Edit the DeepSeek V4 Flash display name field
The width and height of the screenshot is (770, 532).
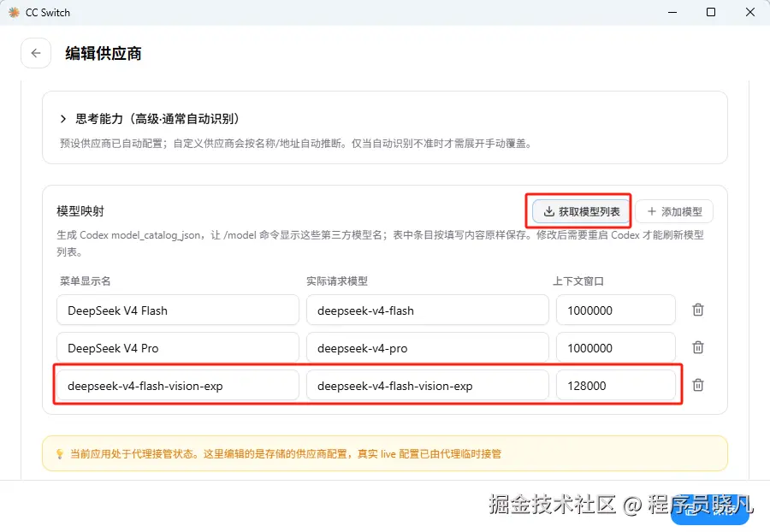pos(178,310)
